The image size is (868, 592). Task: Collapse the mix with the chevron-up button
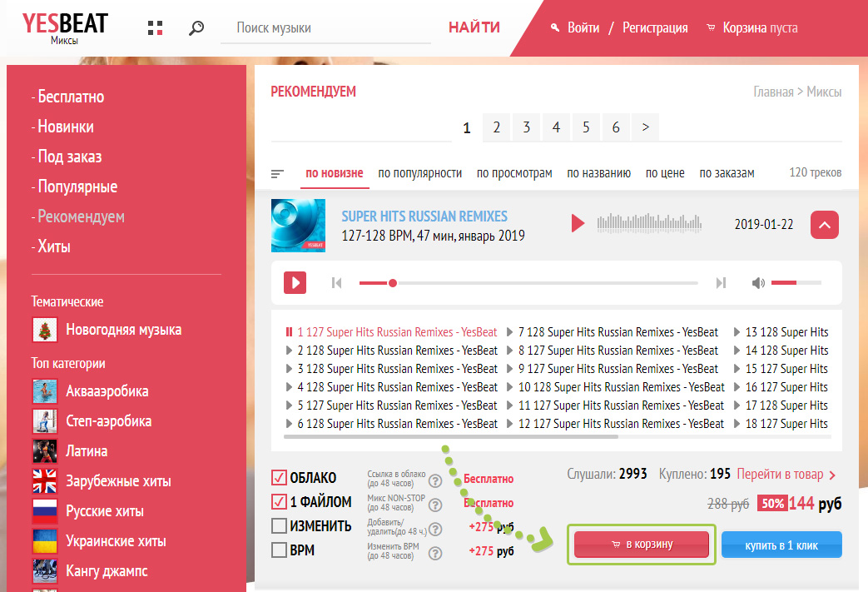click(x=824, y=224)
